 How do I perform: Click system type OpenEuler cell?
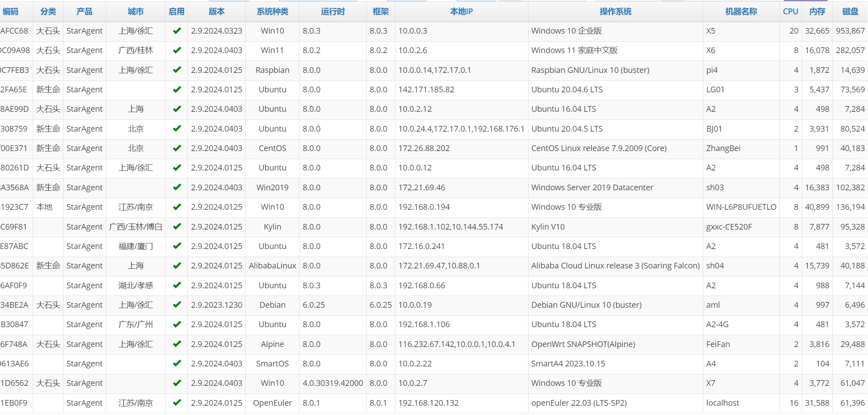pyautogui.click(x=272, y=403)
